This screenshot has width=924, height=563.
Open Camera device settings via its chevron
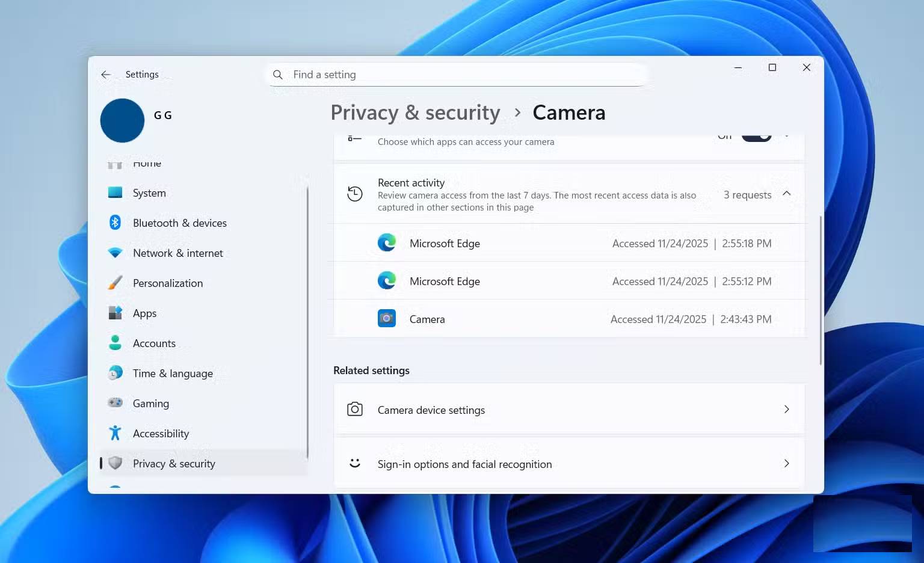[787, 409]
